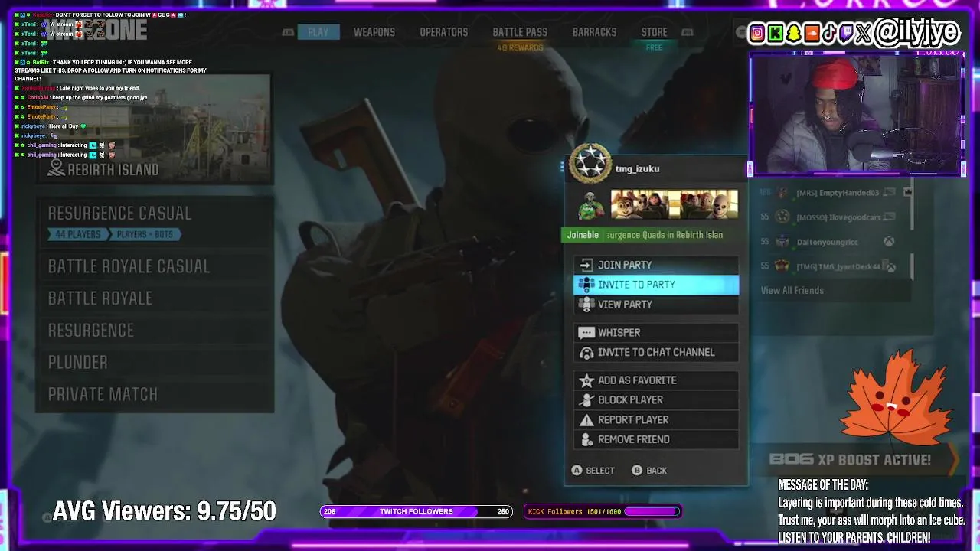
Task: Click the Remove Friend person icon
Action: tap(586, 439)
